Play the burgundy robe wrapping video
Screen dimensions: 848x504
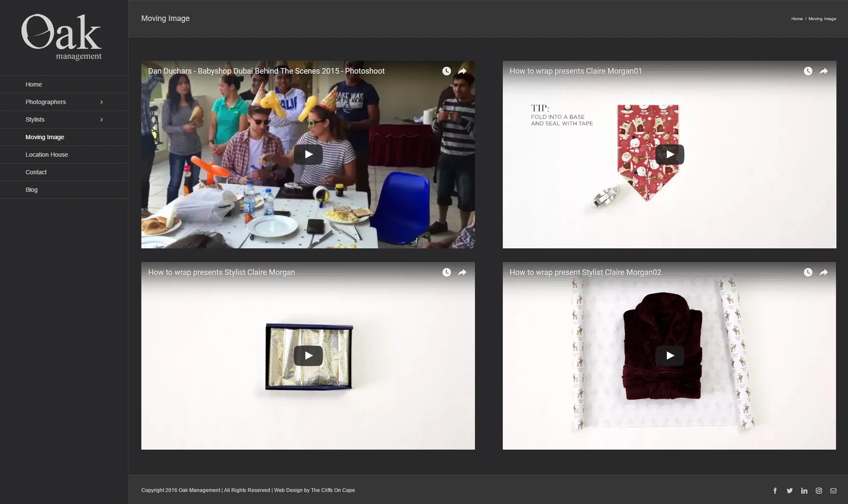click(x=670, y=355)
